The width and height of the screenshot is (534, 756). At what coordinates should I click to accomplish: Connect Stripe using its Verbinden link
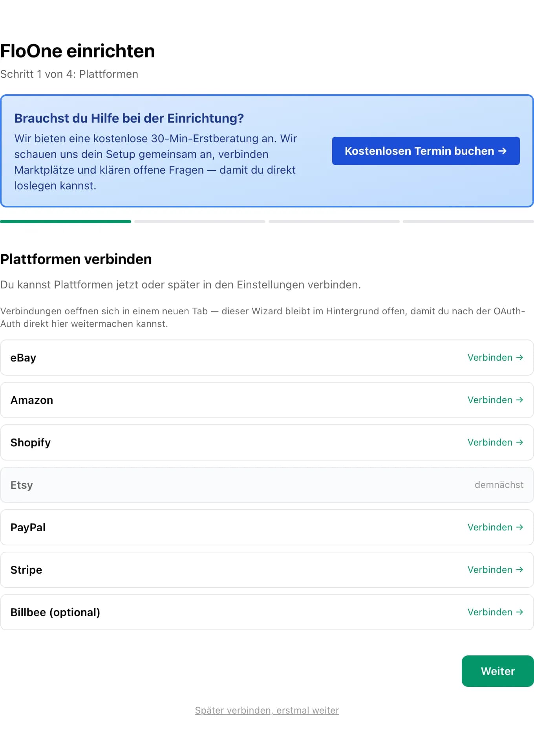[495, 570]
